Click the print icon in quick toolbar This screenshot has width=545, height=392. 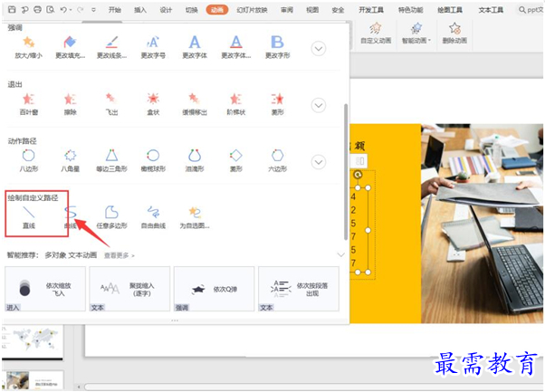(37, 10)
